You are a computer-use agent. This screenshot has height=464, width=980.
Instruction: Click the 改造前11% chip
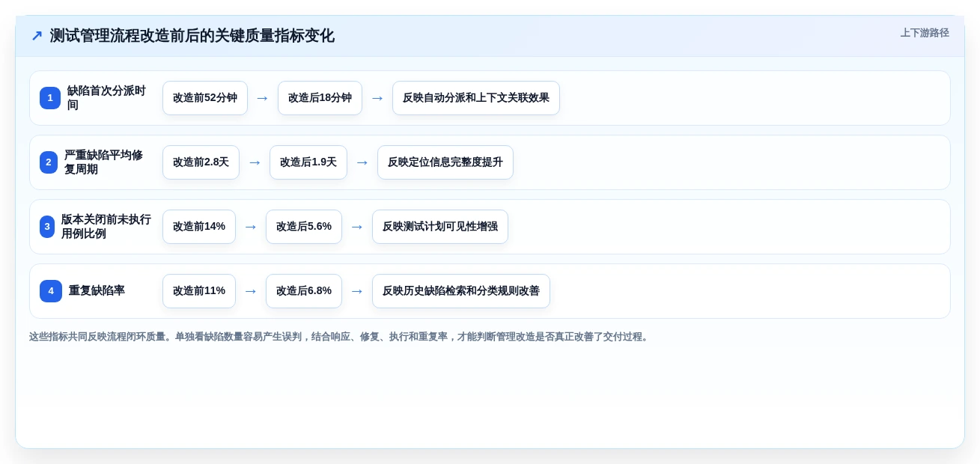tap(199, 291)
